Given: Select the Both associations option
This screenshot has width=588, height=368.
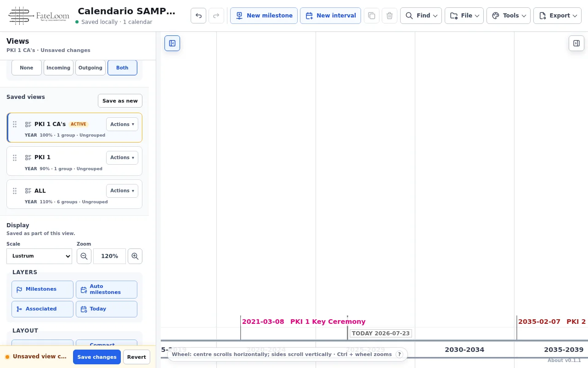Looking at the screenshot, I should pos(122,68).
